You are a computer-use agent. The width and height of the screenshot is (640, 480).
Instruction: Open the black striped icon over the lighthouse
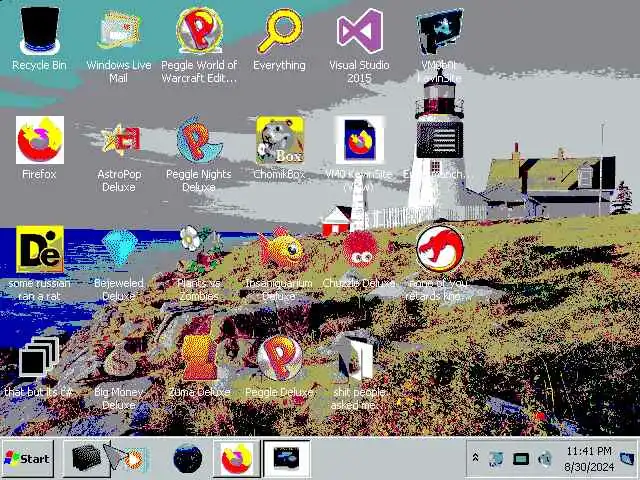tap(440, 140)
